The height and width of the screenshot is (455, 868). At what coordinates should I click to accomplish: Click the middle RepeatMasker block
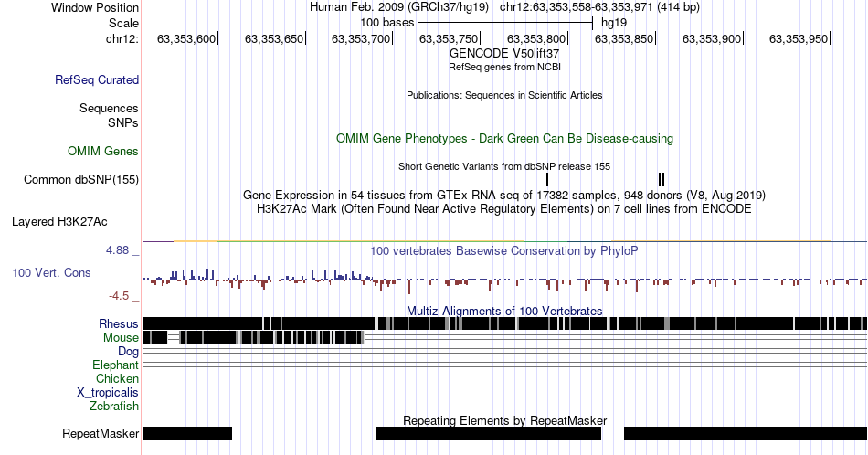coord(488,433)
